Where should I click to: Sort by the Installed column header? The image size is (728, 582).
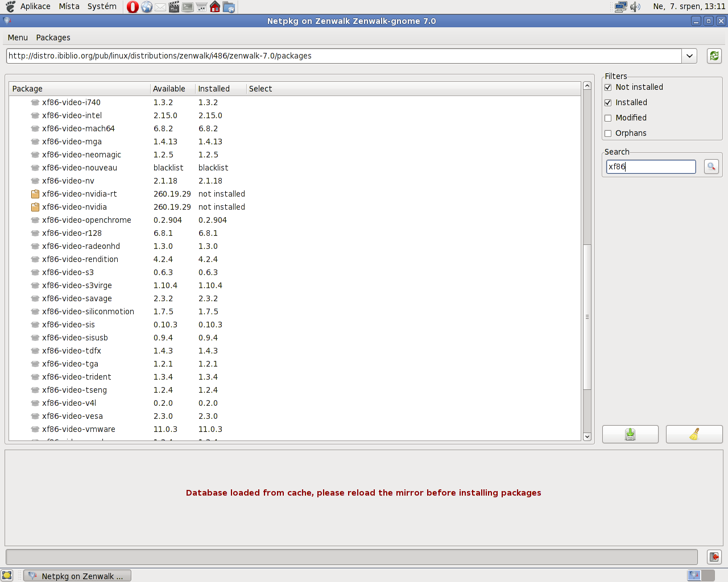click(221, 89)
